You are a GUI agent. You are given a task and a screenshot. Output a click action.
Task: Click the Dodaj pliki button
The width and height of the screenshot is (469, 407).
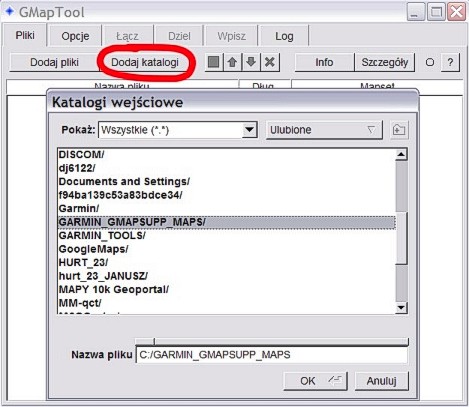pyautogui.click(x=54, y=62)
